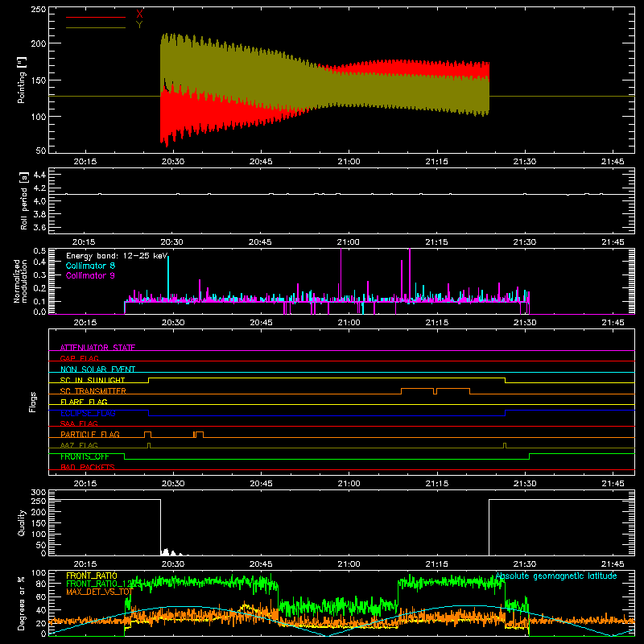Click the red X legend label
Image resolution: width=644 pixels, height=644 pixels.
(139, 14)
